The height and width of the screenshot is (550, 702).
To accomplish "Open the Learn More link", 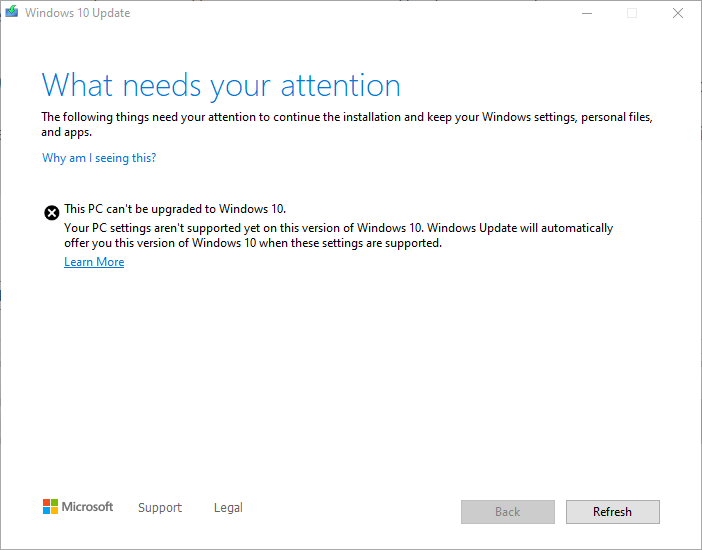I will click(x=94, y=262).
